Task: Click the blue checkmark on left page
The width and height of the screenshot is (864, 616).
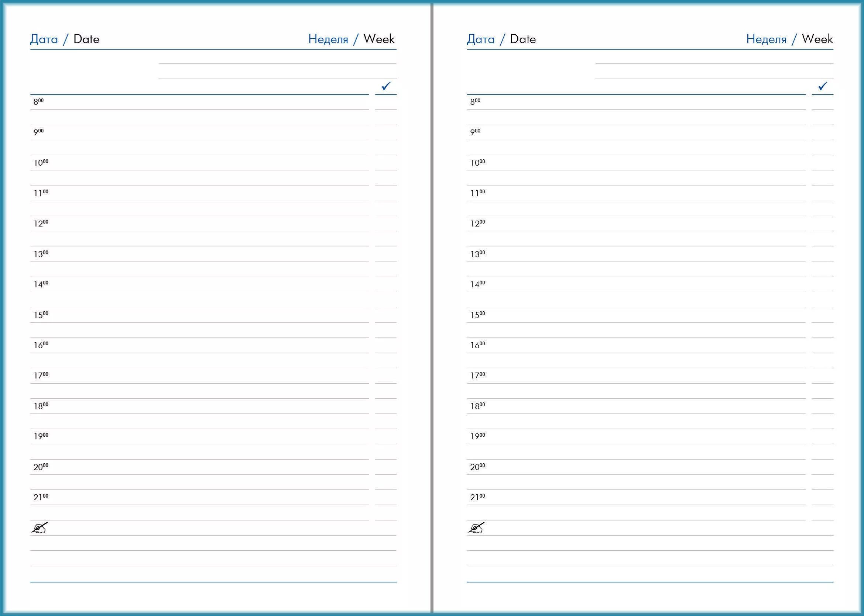Action: click(386, 86)
